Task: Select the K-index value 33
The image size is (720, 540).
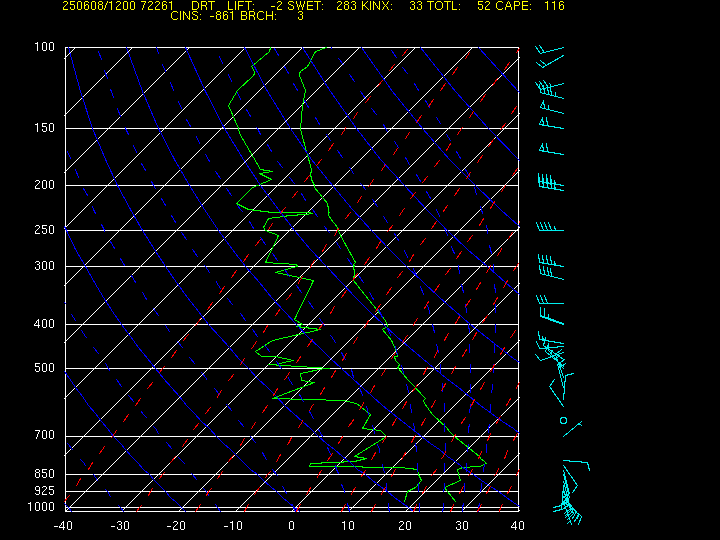Action: [416, 6]
